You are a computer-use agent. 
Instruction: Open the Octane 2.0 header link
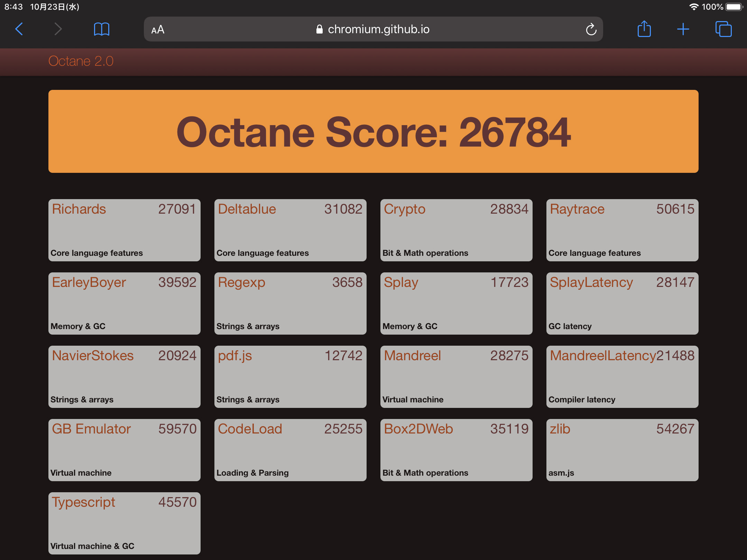click(x=81, y=61)
